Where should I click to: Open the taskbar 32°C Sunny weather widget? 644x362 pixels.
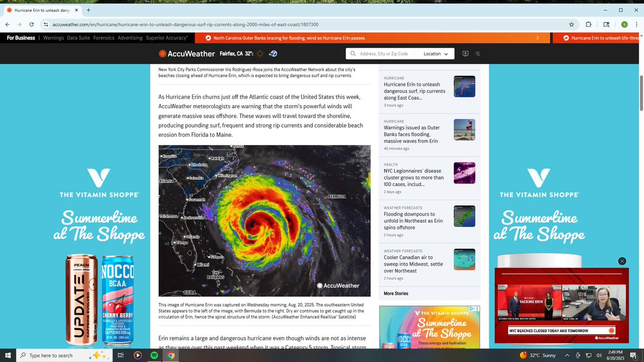[537, 356]
